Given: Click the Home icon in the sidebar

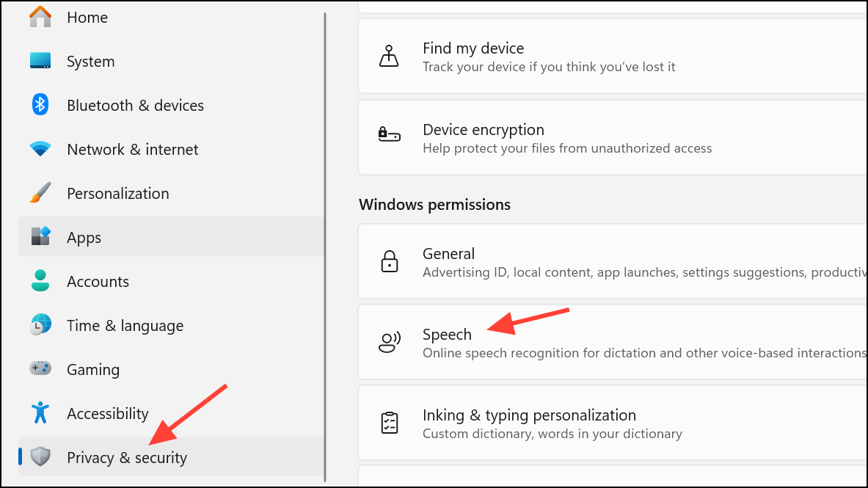Looking at the screenshot, I should pos(40,16).
